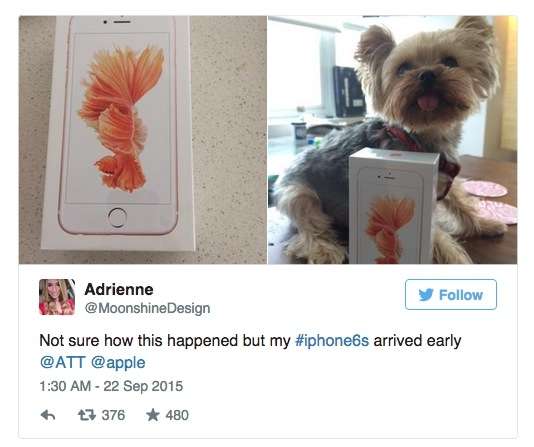Click the Follow button text

pos(461,295)
